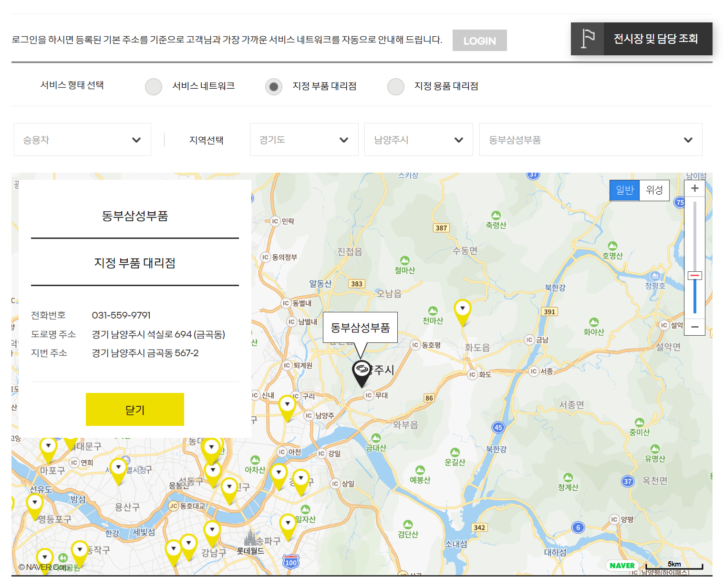724x588 pixels.
Task: Select the 지정 부품 대리점 radio button
Action: coord(273,86)
